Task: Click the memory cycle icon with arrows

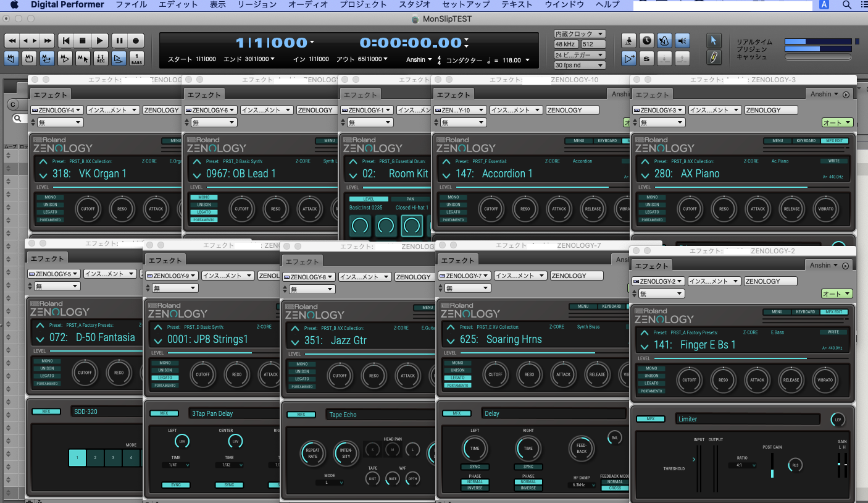Action: pos(46,59)
